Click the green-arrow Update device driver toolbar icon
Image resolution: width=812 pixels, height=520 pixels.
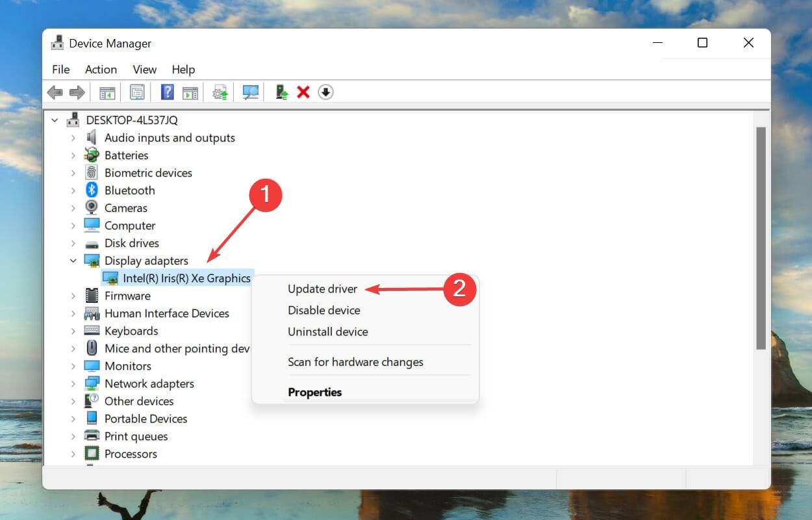[x=282, y=92]
